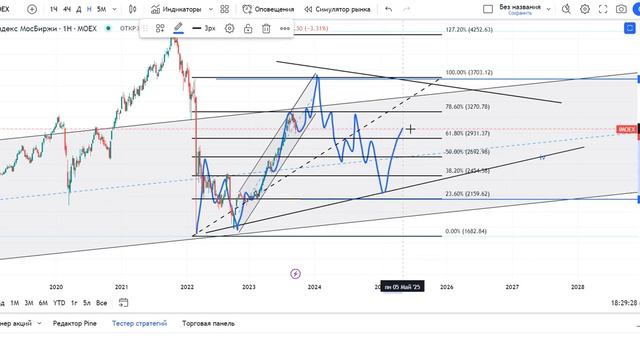Change line color with the pencil icon

tap(178, 28)
